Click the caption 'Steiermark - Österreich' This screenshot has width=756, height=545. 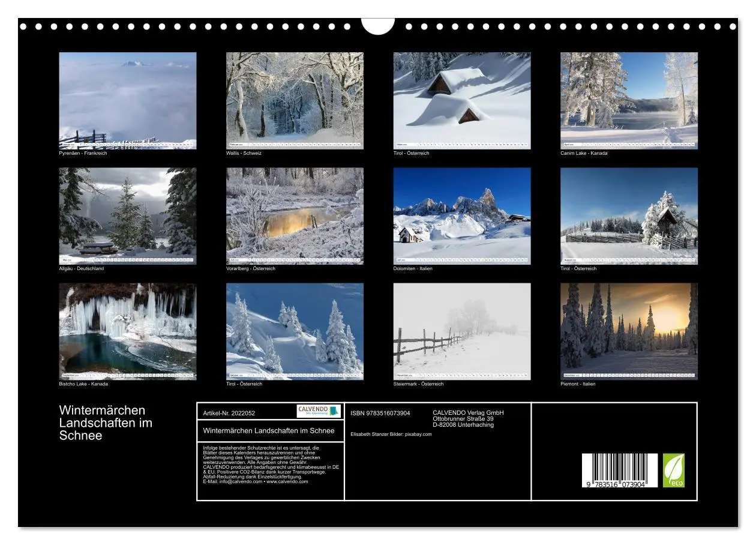[x=419, y=384]
